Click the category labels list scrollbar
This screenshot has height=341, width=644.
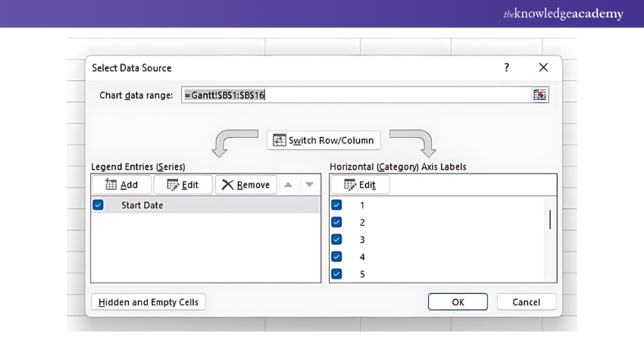coord(549,220)
